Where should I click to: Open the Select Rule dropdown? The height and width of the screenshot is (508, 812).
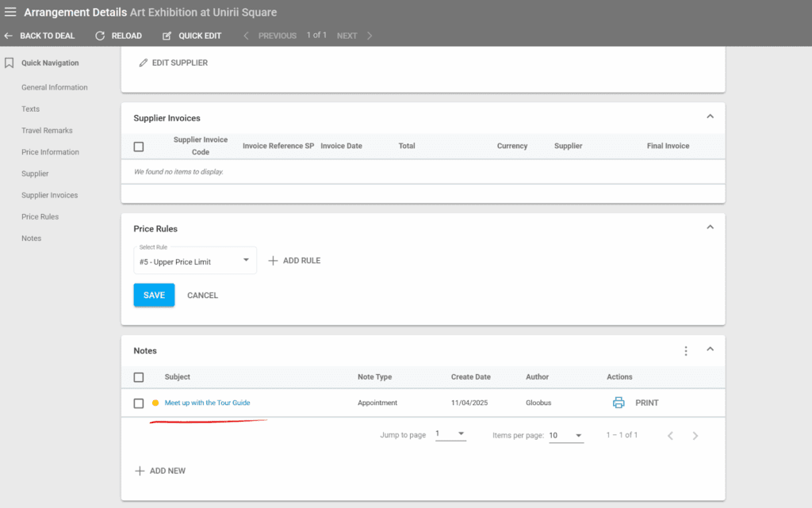(195, 261)
